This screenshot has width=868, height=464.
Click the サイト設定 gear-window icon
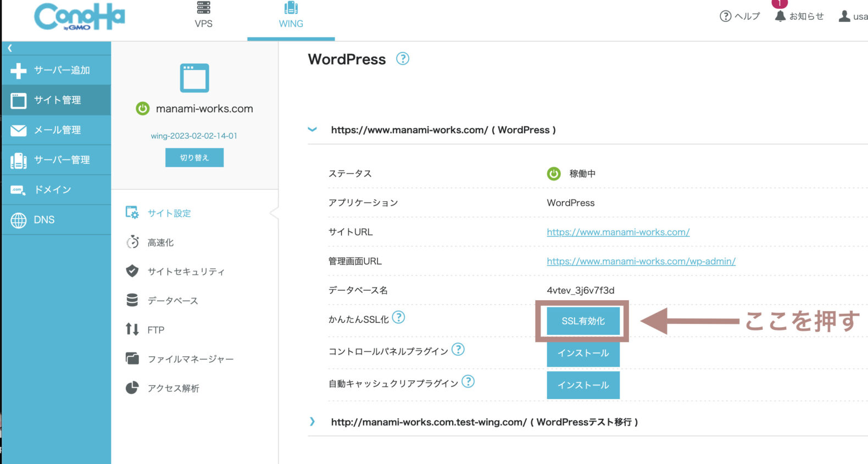[x=132, y=213]
